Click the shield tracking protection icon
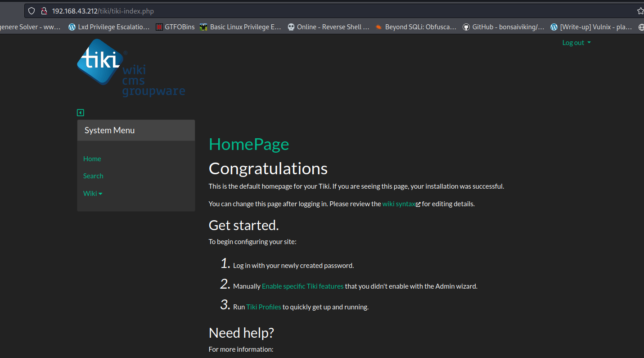Image resolution: width=644 pixels, height=358 pixels. coord(31,11)
